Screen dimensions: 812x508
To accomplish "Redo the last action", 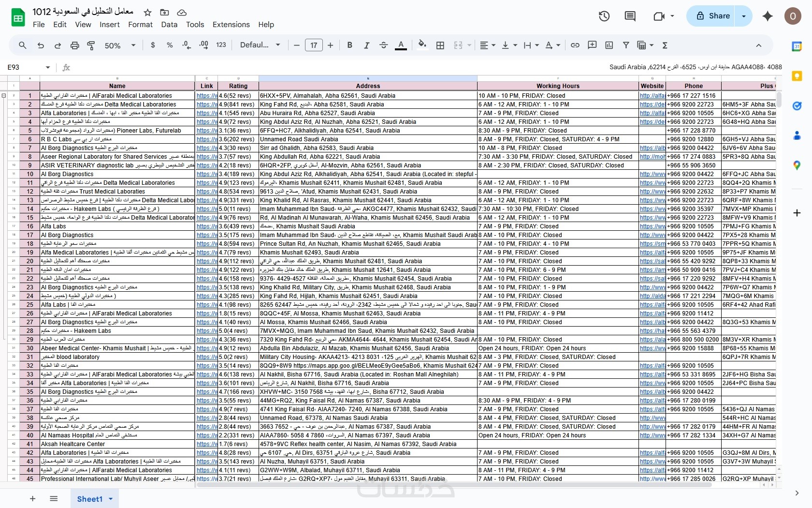I will point(58,45).
